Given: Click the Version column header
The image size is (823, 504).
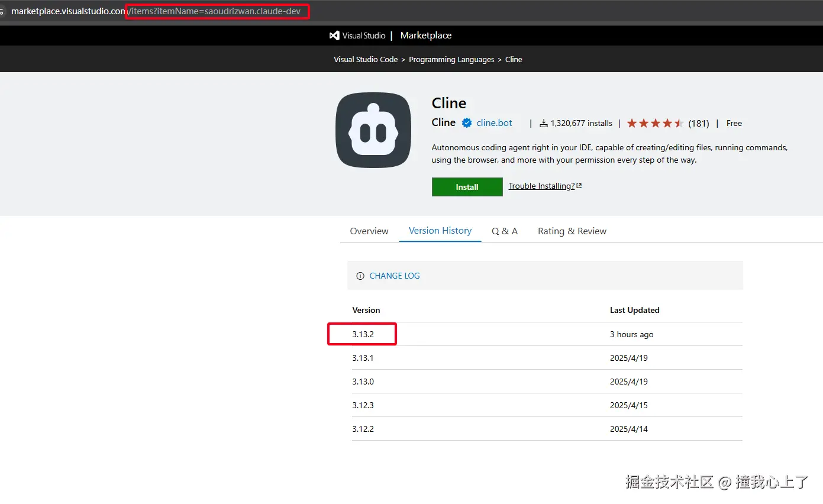Looking at the screenshot, I should (366, 310).
